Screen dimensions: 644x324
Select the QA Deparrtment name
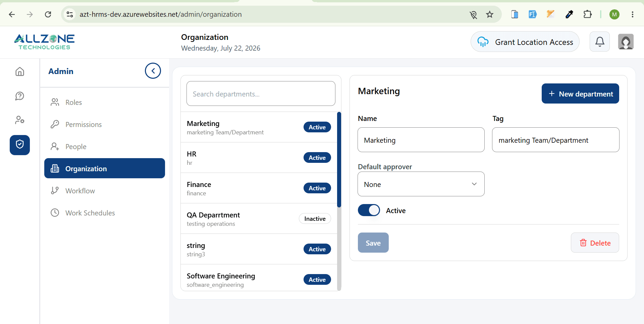click(x=213, y=215)
